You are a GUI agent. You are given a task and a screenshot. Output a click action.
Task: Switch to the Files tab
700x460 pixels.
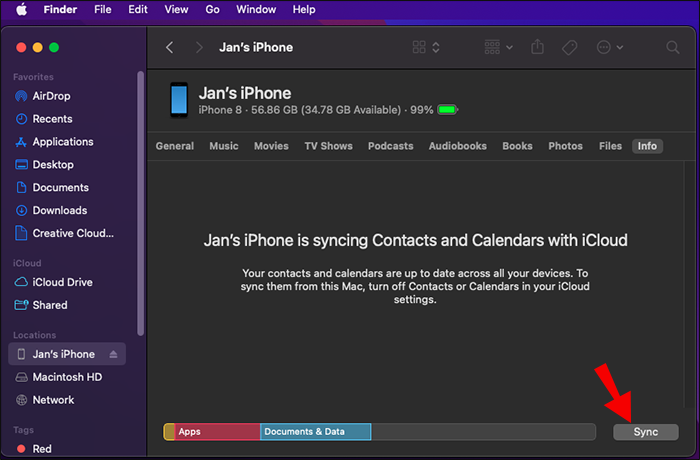tap(610, 146)
